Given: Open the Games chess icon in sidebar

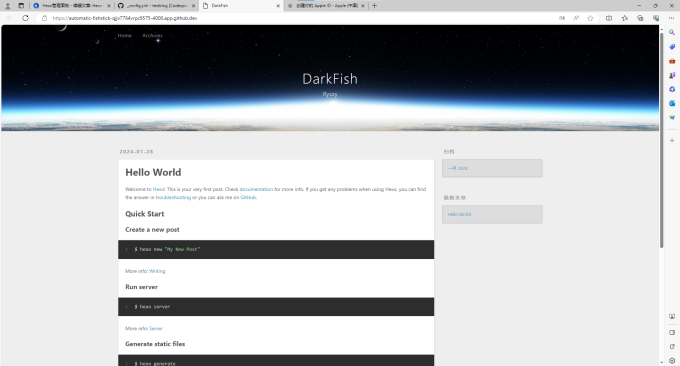Looking at the screenshot, I should tap(672, 75).
